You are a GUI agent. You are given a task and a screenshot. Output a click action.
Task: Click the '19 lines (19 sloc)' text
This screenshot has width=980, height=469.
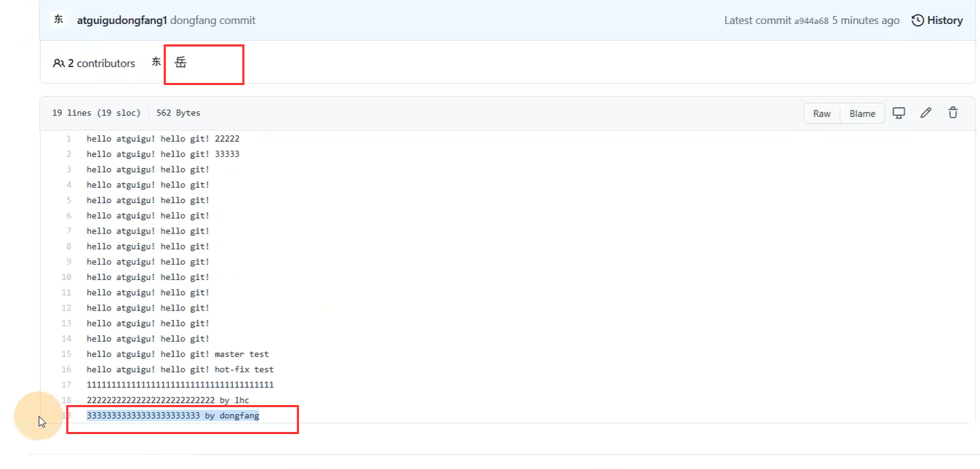97,113
